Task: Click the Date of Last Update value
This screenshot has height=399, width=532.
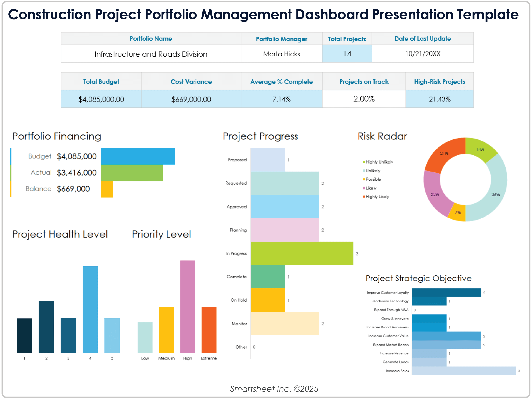Action: tap(423, 54)
